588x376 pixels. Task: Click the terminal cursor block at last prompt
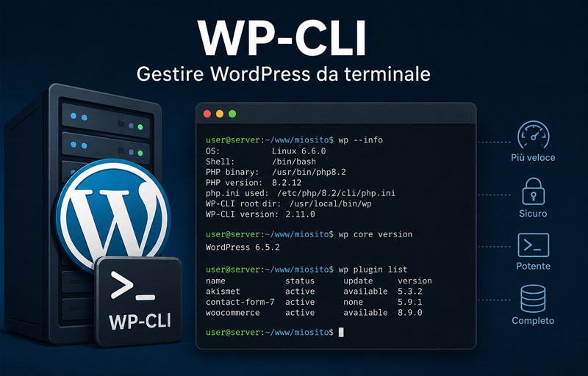[x=341, y=332]
